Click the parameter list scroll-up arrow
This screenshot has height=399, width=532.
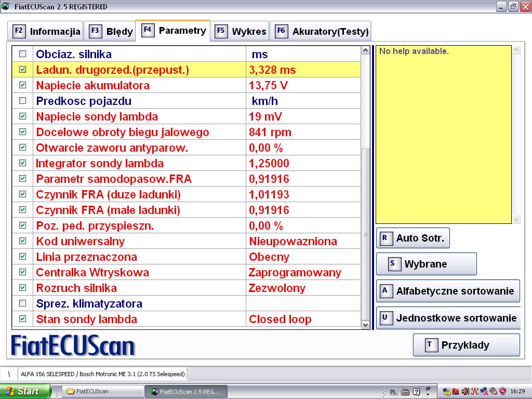pyautogui.click(x=366, y=50)
